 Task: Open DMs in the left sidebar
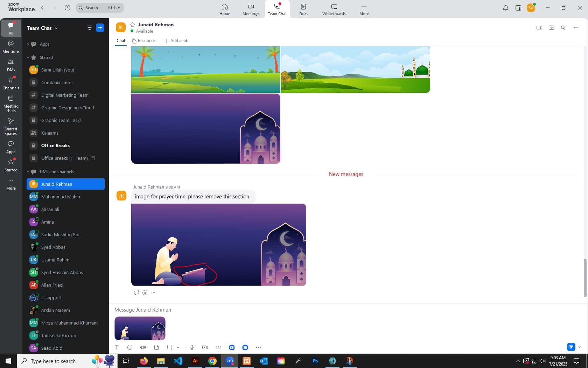coord(11,65)
